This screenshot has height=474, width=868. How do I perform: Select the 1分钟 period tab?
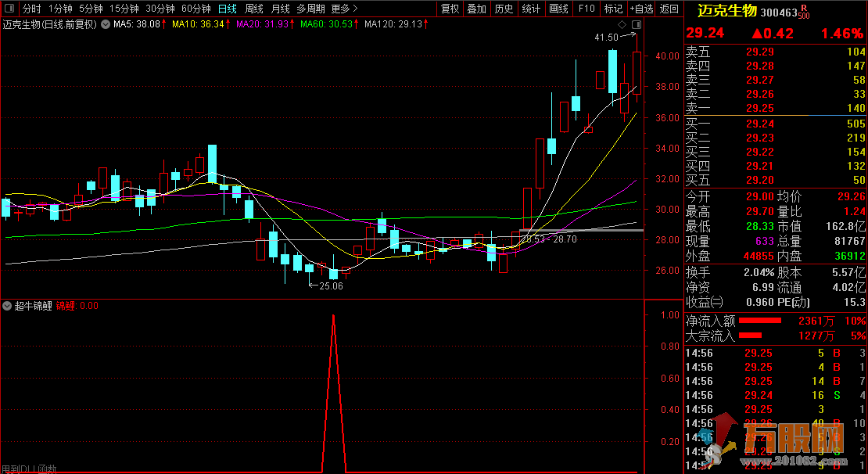[x=60, y=9]
